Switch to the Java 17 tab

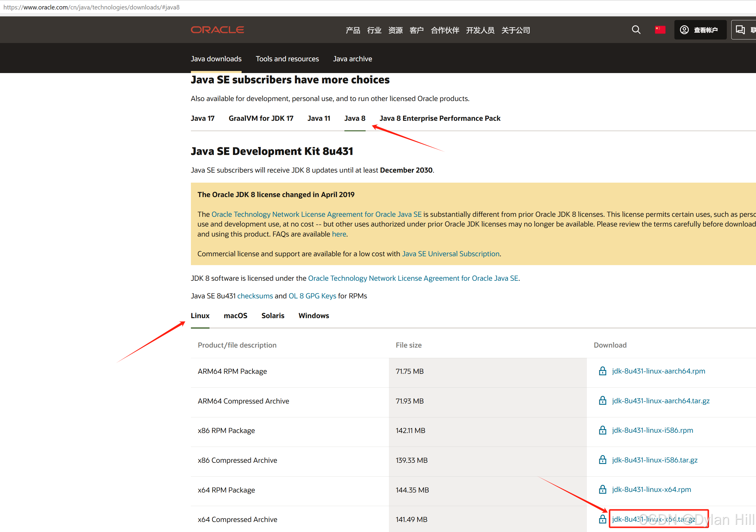point(202,118)
